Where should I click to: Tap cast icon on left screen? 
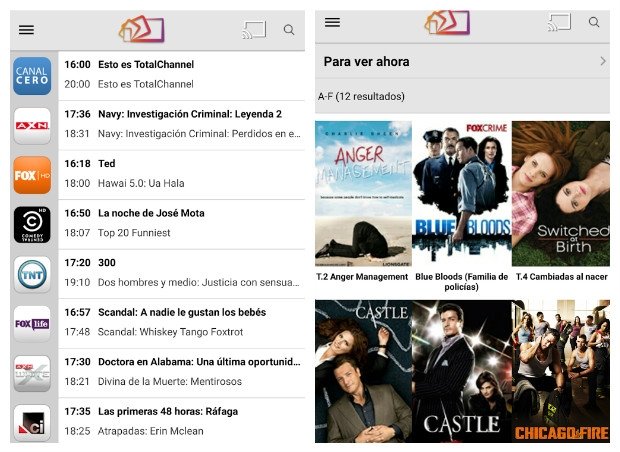pyautogui.click(x=254, y=30)
